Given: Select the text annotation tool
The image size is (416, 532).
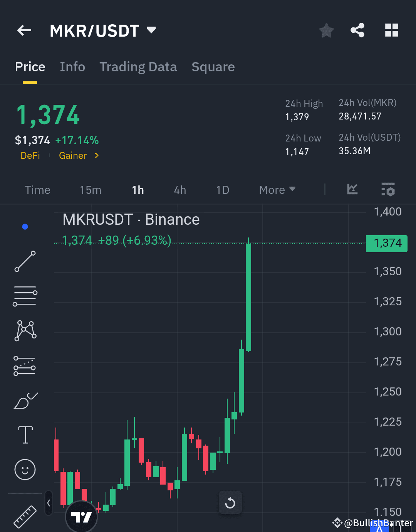Looking at the screenshot, I should [x=25, y=434].
